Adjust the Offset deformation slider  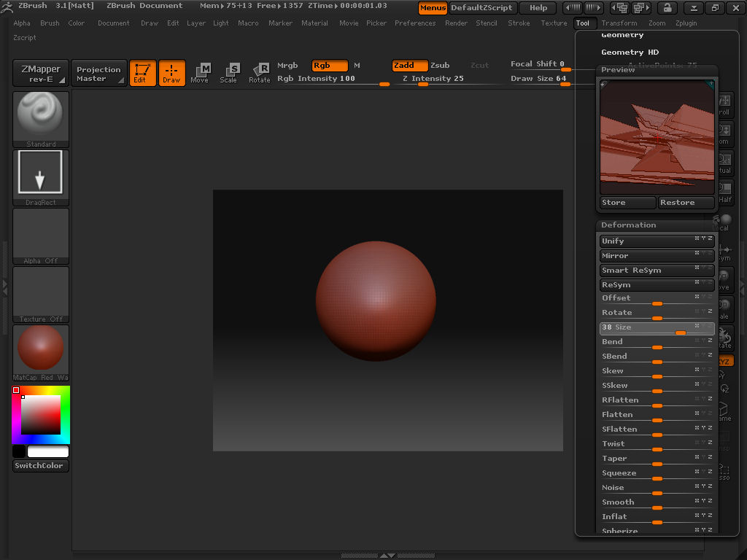pyautogui.click(x=657, y=298)
